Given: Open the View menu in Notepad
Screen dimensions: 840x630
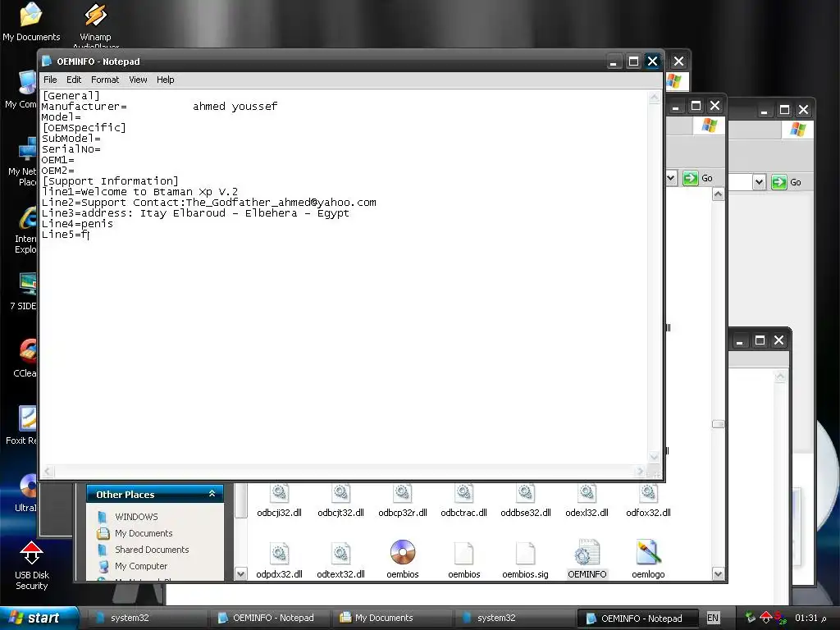Looking at the screenshot, I should [138, 80].
